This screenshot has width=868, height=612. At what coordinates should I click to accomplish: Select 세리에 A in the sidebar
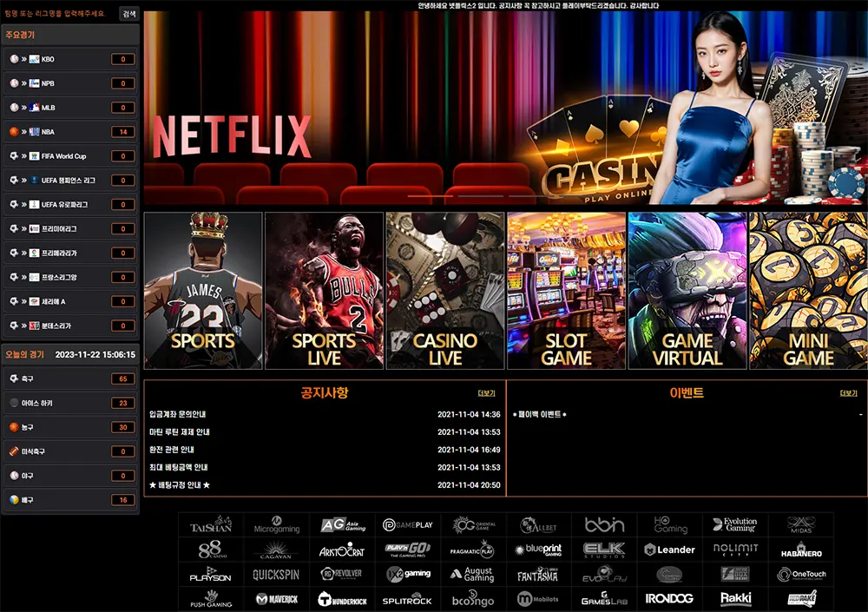(x=70, y=301)
